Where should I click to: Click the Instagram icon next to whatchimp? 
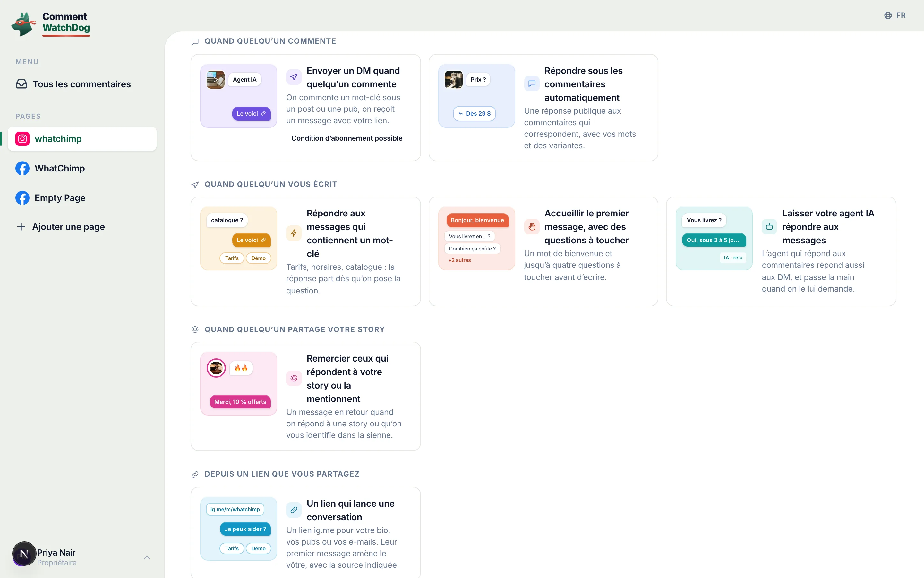22,139
